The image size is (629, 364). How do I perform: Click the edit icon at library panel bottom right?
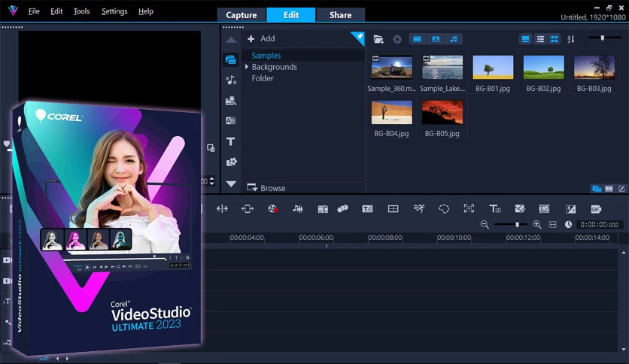[x=621, y=189]
